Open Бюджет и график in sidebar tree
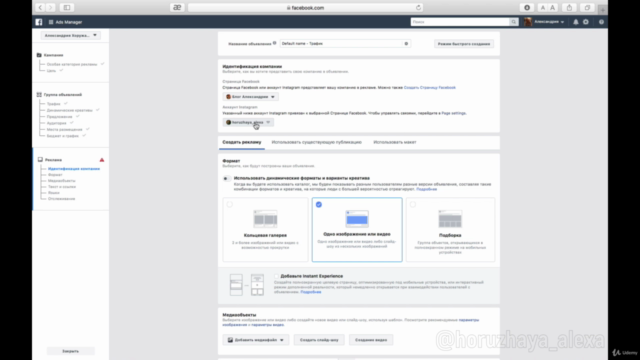This screenshot has width=640, height=360. [62, 136]
